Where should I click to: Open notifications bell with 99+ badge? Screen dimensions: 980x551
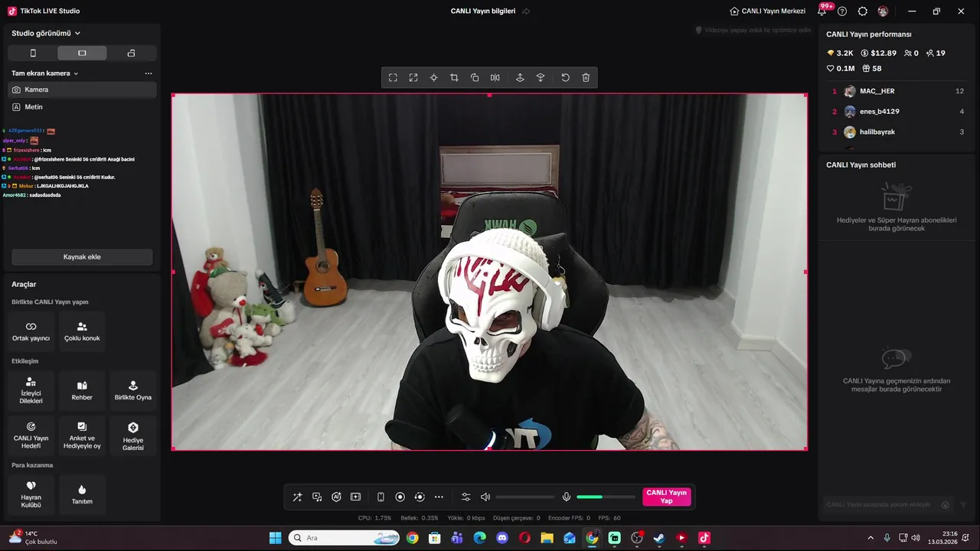(823, 11)
